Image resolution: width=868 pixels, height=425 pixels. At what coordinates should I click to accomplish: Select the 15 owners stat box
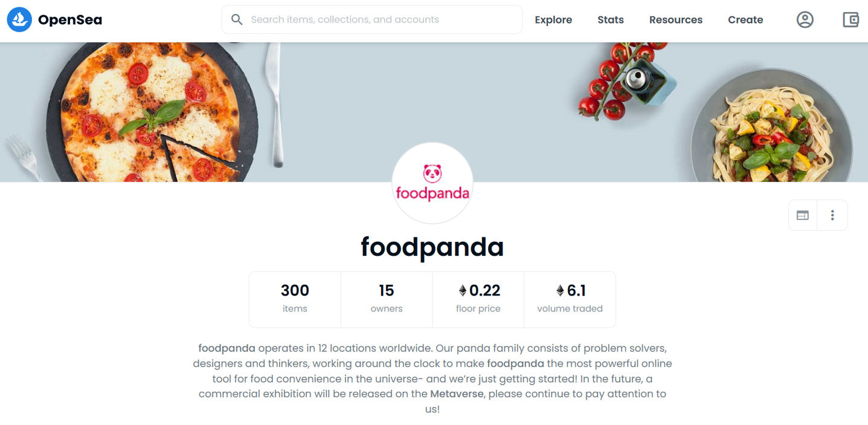click(x=387, y=299)
